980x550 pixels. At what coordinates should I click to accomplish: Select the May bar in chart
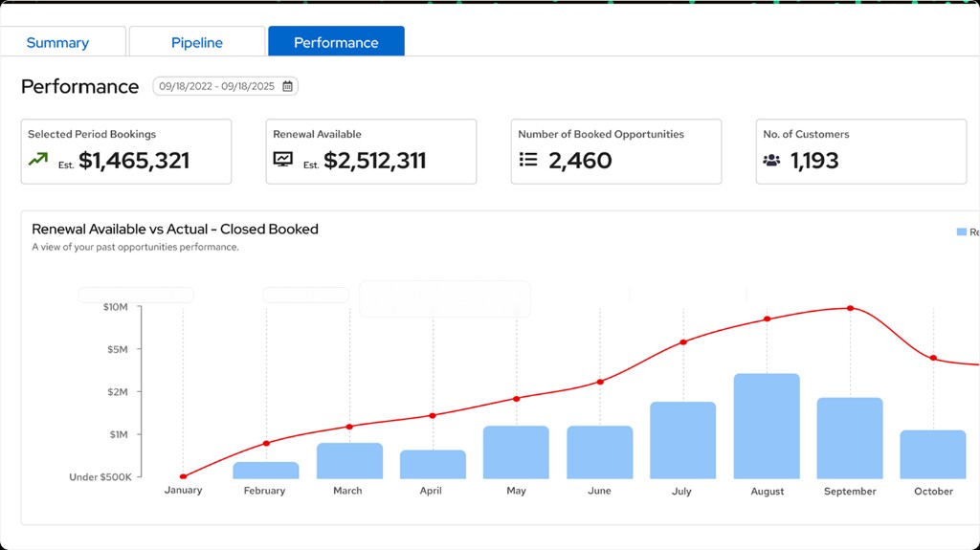[516, 452]
